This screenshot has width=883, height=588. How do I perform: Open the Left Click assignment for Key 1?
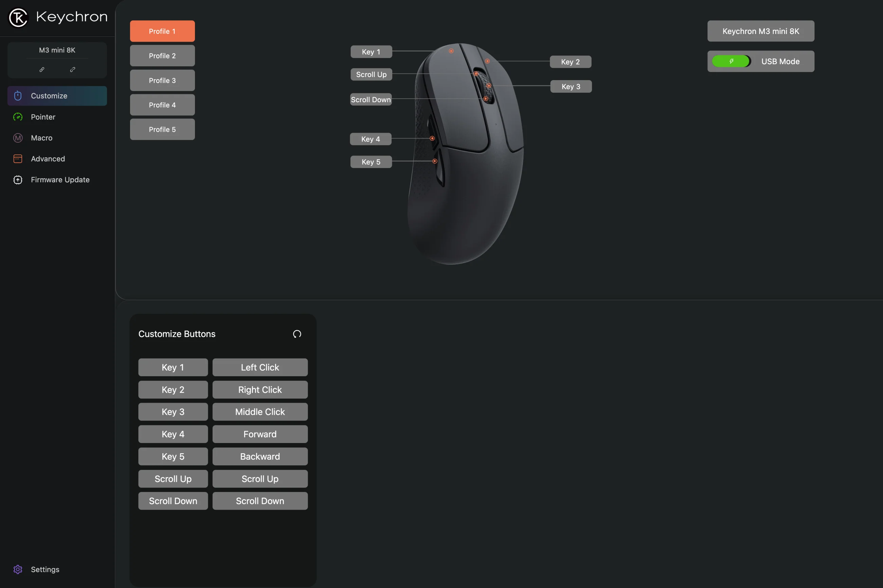point(259,367)
